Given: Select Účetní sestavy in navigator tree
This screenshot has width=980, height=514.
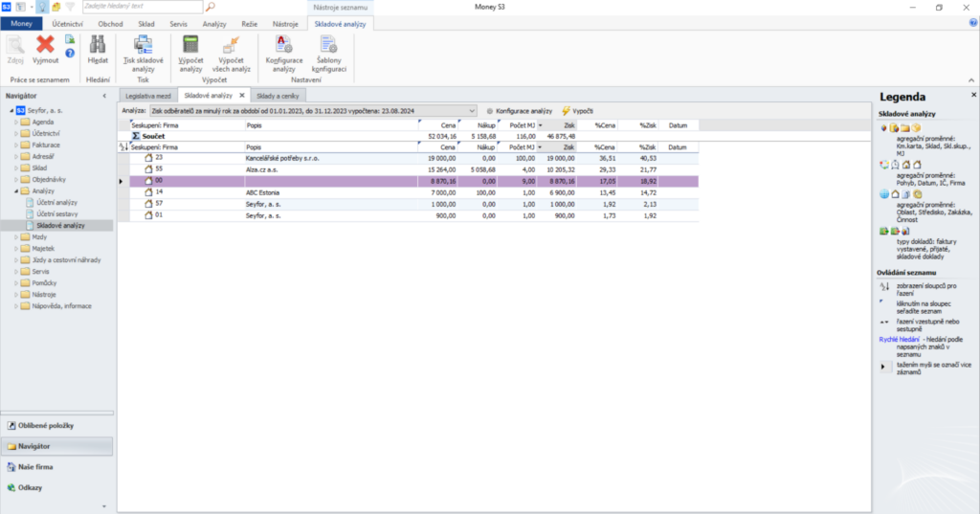Looking at the screenshot, I should click(x=57, y=213).
